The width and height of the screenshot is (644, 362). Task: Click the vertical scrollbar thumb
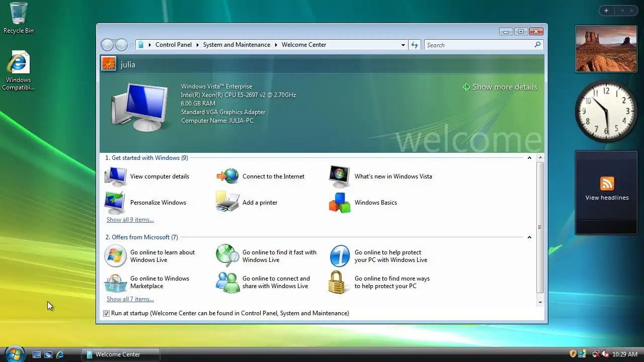(x=540, y=227)
